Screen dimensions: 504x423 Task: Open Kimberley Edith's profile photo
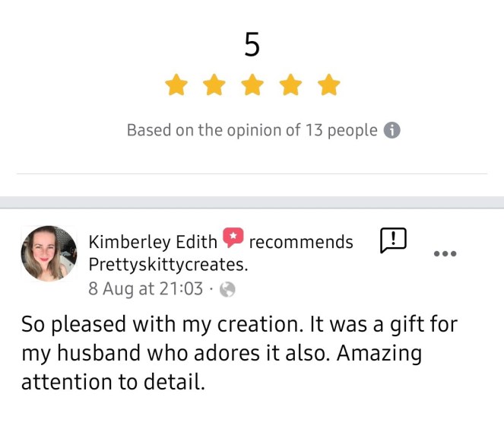[49, 253]
